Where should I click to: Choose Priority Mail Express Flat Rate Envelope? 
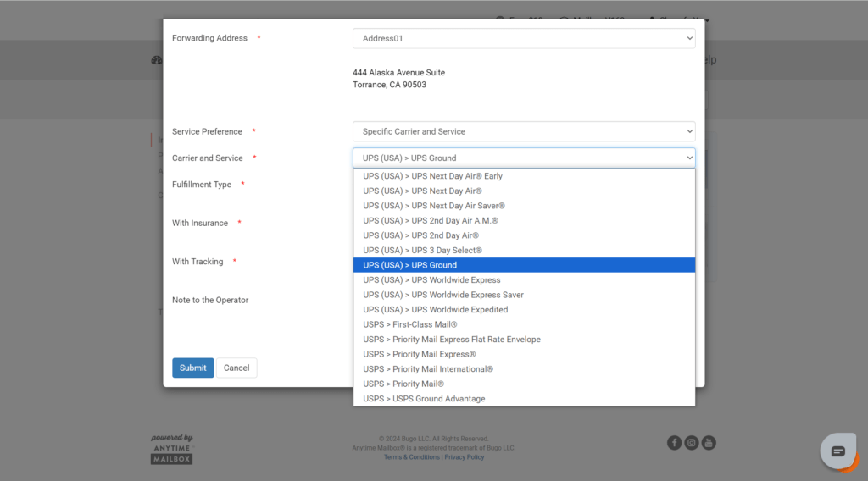coord(524,340)
